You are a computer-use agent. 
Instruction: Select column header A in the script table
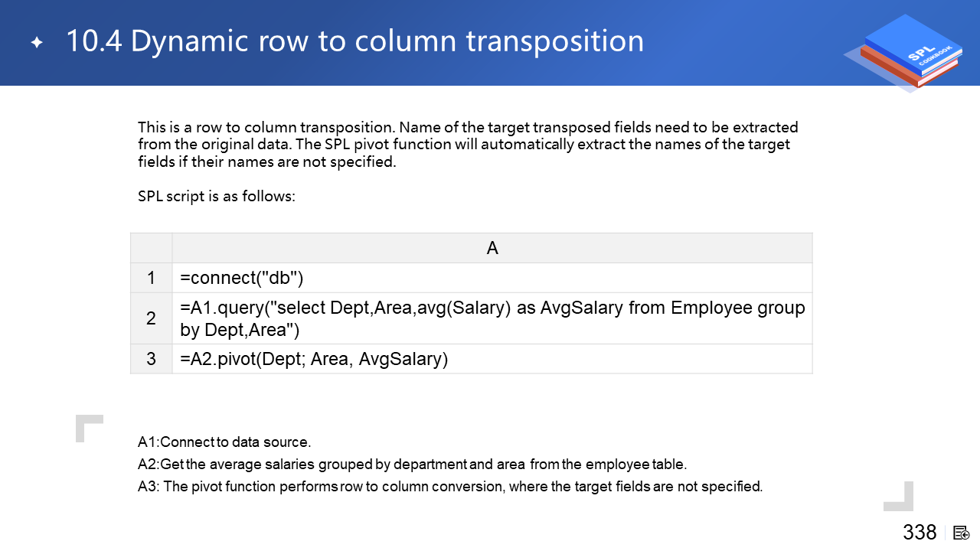click(492, 248)
